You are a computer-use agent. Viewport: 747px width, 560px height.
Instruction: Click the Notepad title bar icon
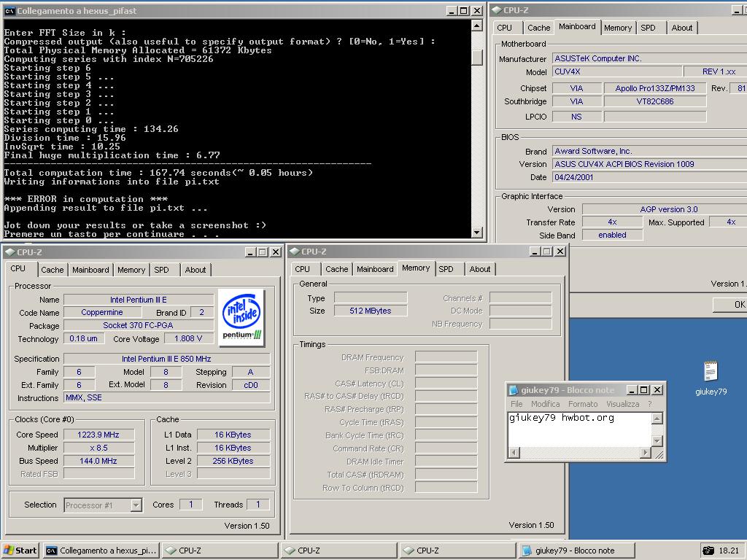pos(514,390)
